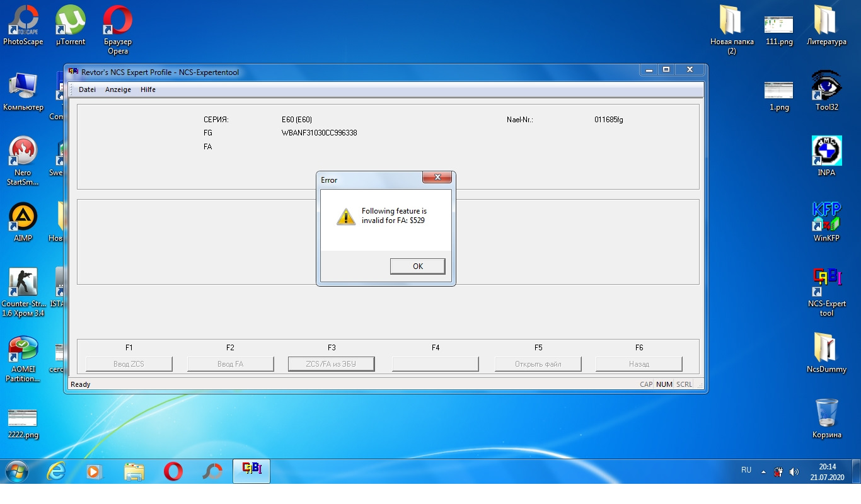Screen dimensions: 861x504
Task: Click the VIN text WBANF31030CC996338
Action: [320, 133]
